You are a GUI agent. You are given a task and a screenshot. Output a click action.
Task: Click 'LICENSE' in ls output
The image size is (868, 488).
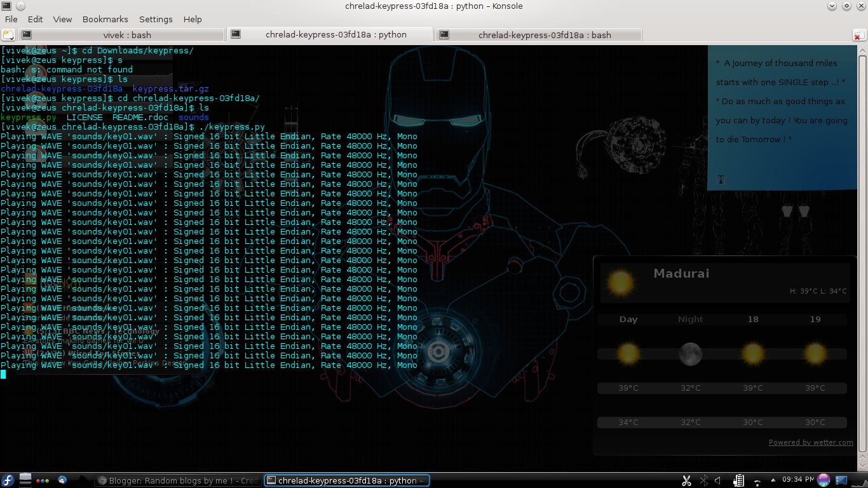pyautogui.click(x=85, y=118)
